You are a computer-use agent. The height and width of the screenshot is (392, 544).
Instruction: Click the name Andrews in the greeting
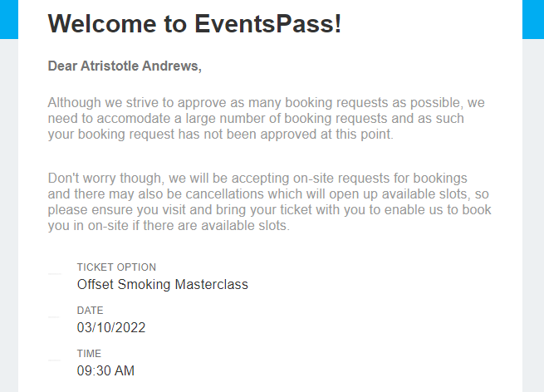tap(172, 66)
